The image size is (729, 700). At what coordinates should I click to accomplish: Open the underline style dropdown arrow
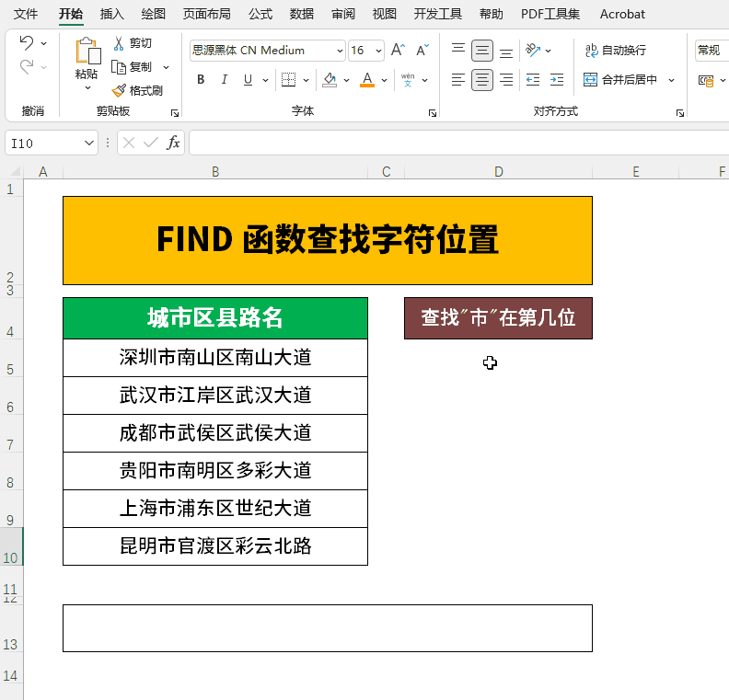pyautogui.click(x=265, y=80)
